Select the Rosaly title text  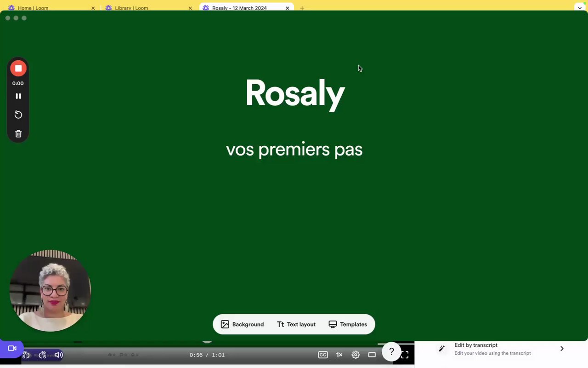click(295, 94)
